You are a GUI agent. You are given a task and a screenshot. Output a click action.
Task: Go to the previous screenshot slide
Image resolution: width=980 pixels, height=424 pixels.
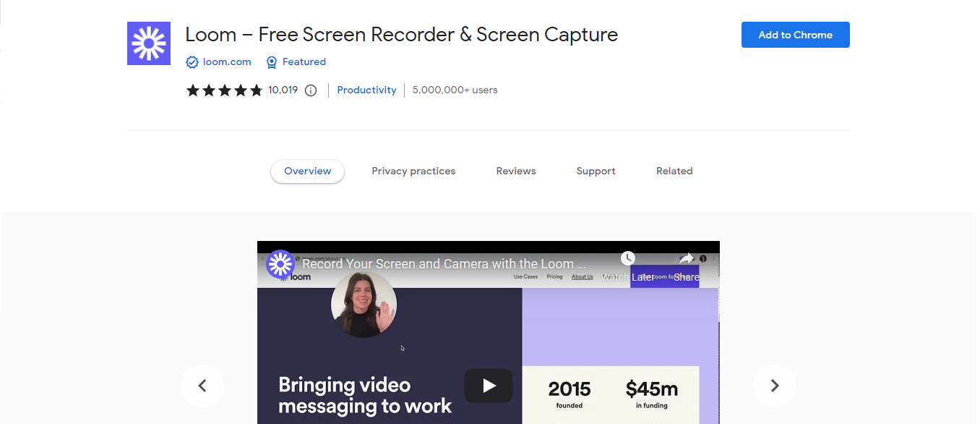(x=202, y=386)
